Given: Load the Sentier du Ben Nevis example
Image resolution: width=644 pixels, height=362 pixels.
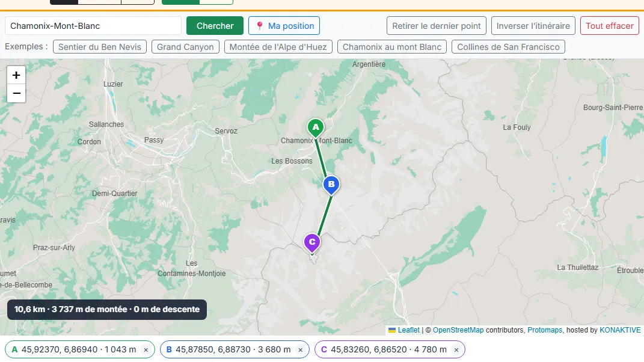Looking at the screenshot, I should (100, 47).
